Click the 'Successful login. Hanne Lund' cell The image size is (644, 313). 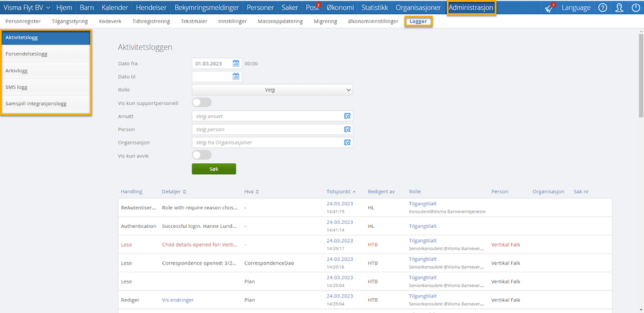click(200, 227)
